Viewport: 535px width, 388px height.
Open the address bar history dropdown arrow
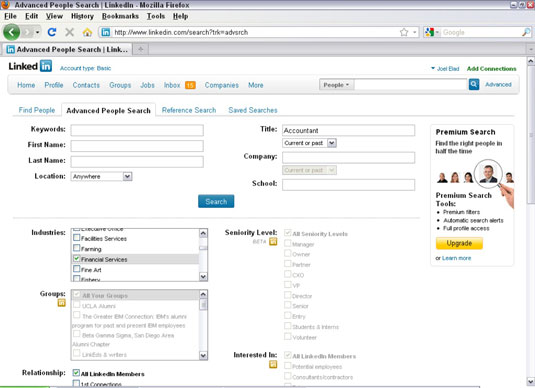415,32
